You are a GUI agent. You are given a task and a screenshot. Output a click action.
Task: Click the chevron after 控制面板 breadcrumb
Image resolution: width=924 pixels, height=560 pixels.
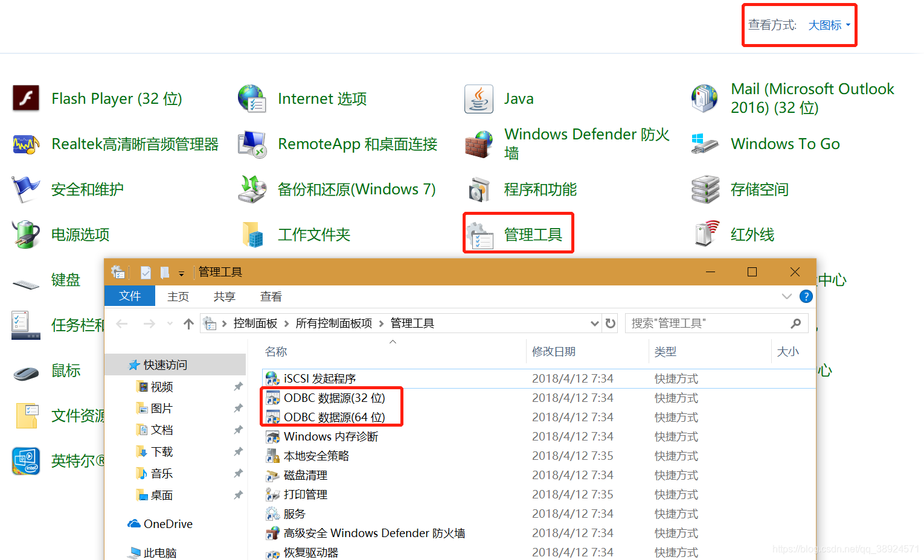(x=286, y=323)
